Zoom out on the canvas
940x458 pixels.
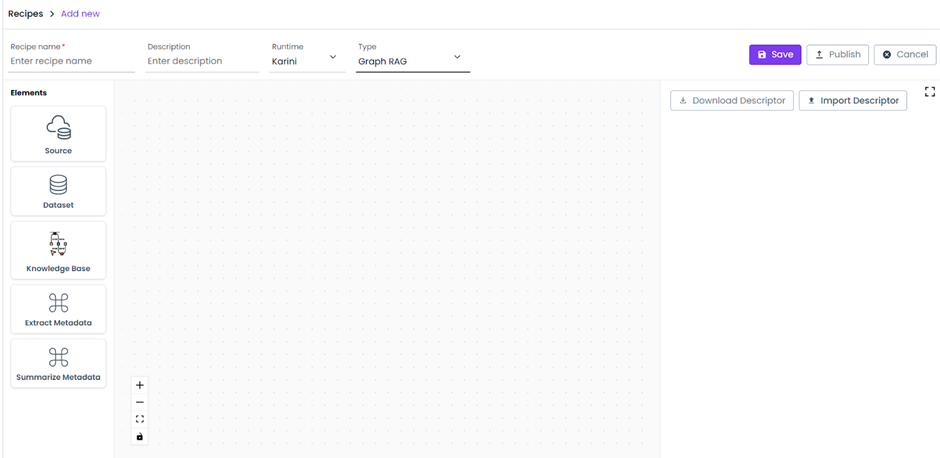click(x=140, y=402)
